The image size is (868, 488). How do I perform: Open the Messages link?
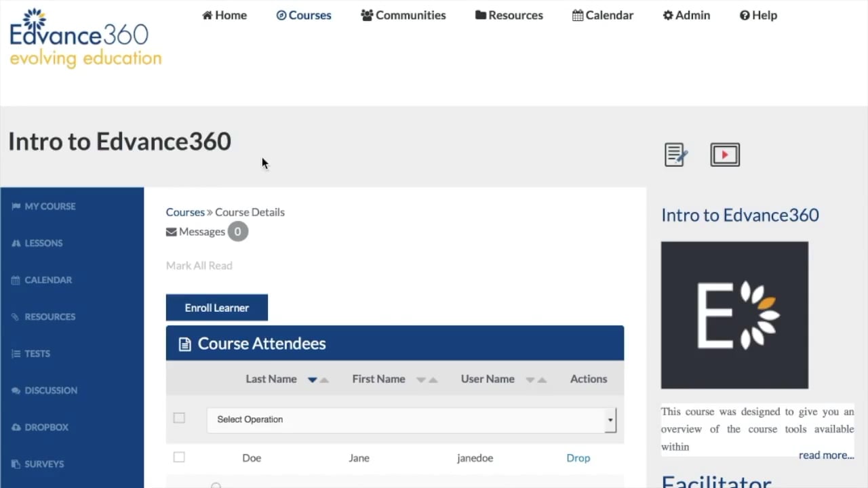(202, 232)
